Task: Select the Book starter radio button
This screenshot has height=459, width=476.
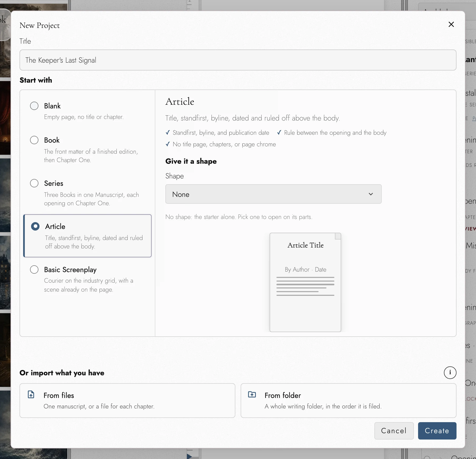Action: pyautogui.click(x=34, y=140)
